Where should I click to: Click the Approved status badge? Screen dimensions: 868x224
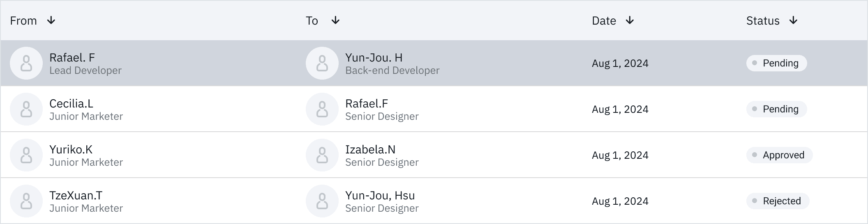pos(779,155)
